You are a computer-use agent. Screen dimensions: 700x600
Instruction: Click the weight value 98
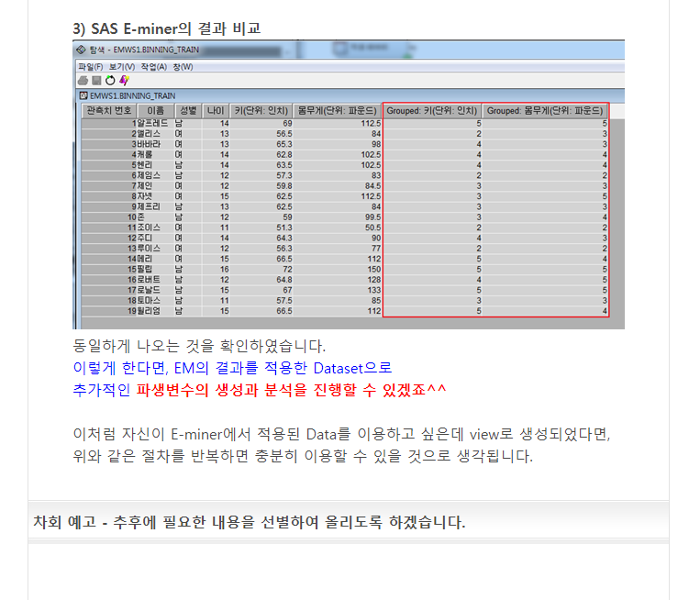(x=376, y=144)
